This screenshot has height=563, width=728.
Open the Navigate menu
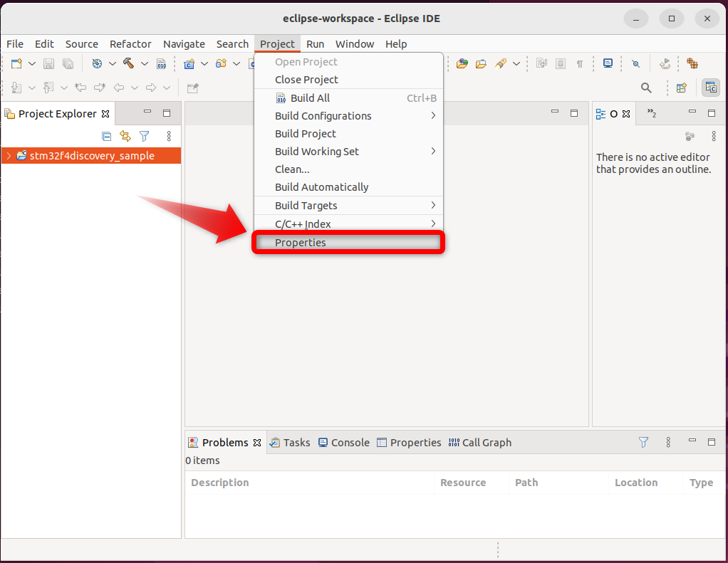184,44
